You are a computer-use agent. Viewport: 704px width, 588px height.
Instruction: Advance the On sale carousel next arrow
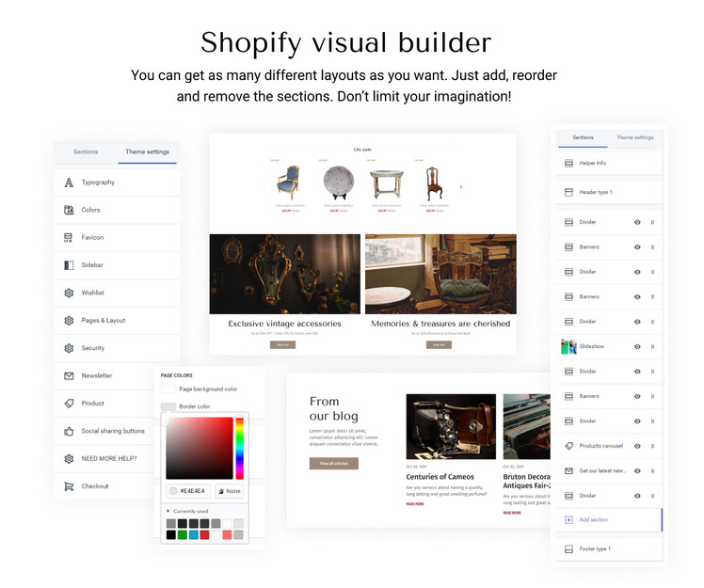(461, 187)
